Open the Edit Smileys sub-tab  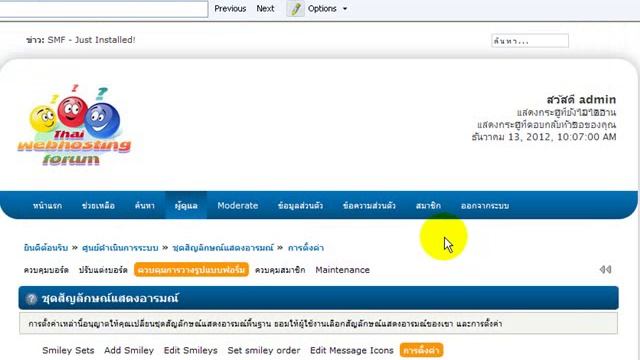[x=191, y=350]
